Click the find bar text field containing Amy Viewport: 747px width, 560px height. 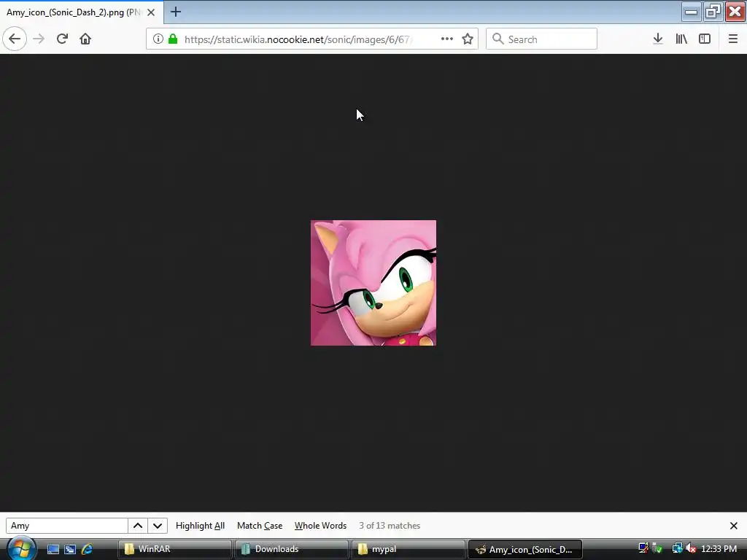tap(66, 526)
